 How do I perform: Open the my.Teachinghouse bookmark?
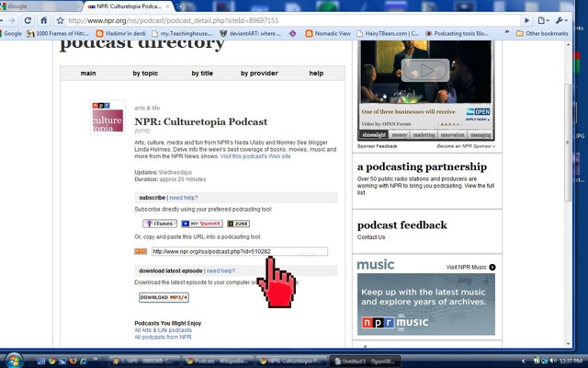tap(182, 33)
